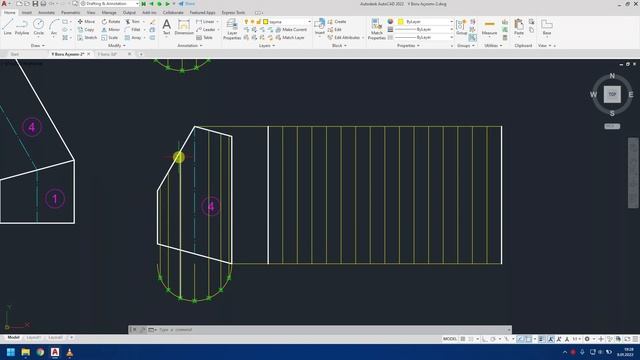Open the Parametric ribbon tab
The image size is (640, 360).
[71, 13]
